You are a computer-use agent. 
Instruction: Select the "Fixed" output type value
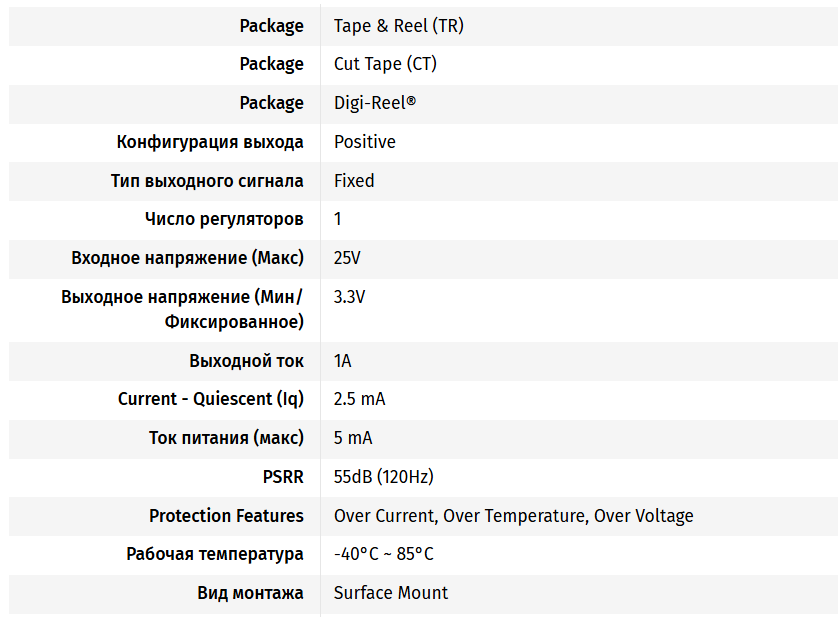coord(354,181)
